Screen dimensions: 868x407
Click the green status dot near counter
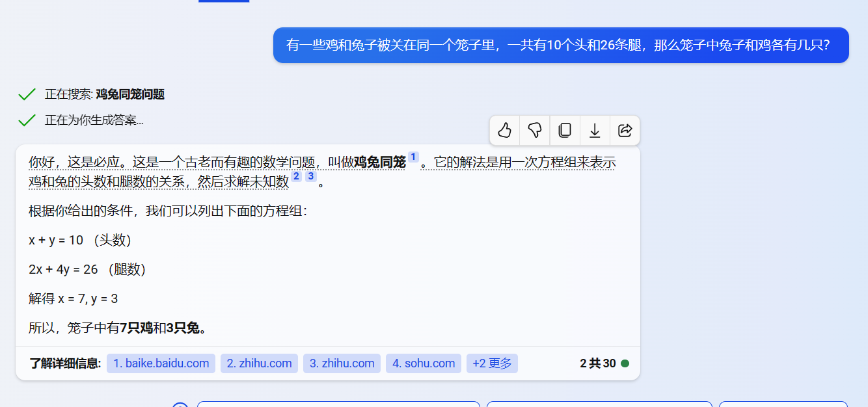click(625, 363)
